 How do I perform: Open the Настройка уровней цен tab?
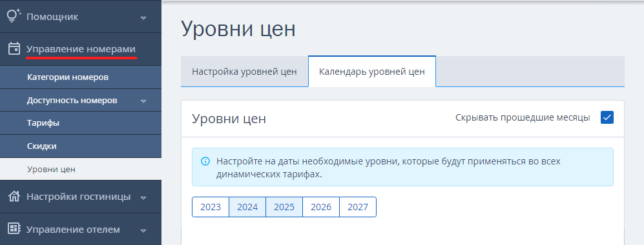pos(244,72)
